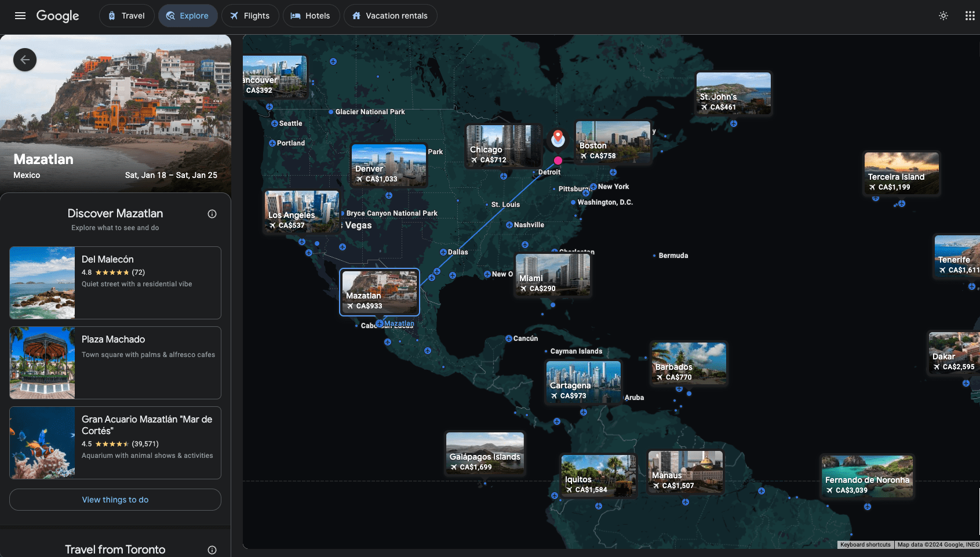Screen dimensions: 980x557
Task: Select the Denver CA$1,033 map card
Action: (389, 165)
